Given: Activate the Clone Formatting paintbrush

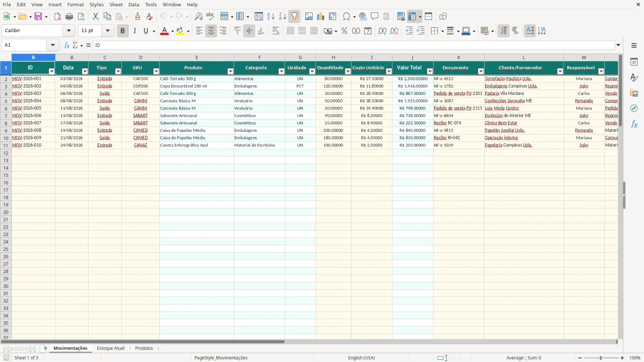Looking at the screenshot, I should pos(137,17).
